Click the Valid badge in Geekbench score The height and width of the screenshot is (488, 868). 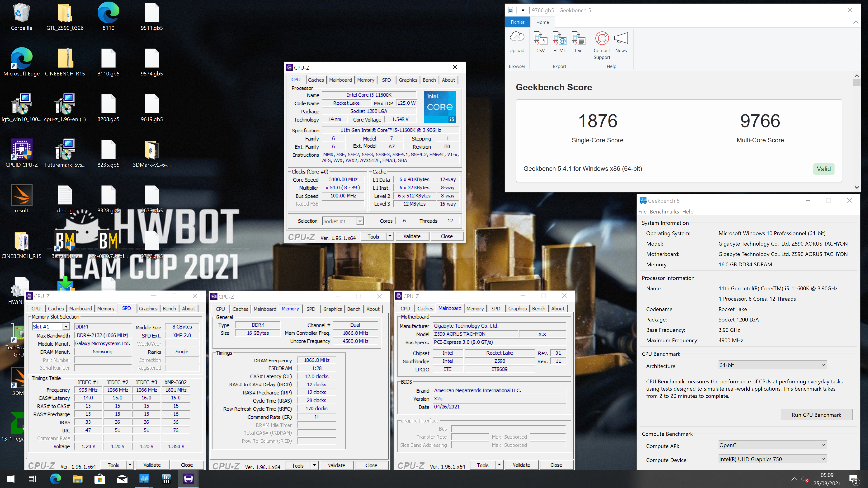[823, 169]
